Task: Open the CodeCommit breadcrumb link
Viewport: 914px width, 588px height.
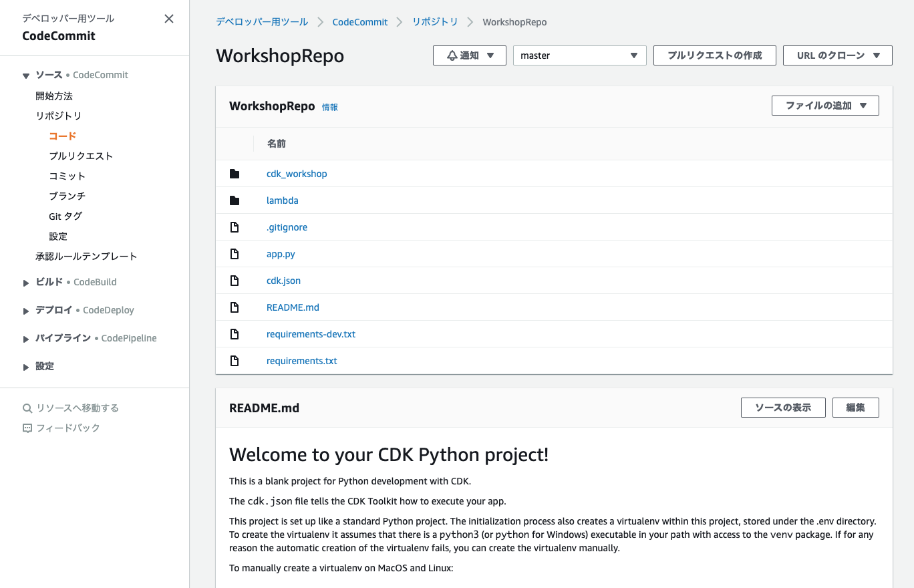Action: pyautogui.click(x=360, y=22)
